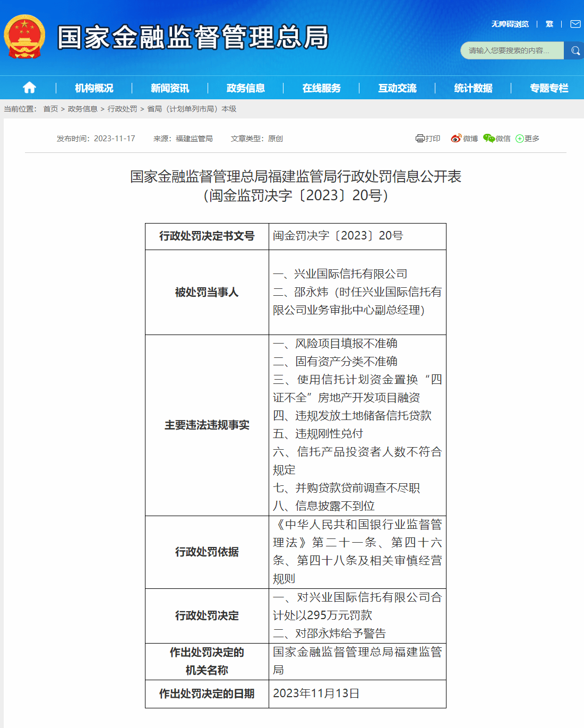Click the text 一、兴业国际信托有限公司
The image size is (584, 728).
click(x=340, y=274)
